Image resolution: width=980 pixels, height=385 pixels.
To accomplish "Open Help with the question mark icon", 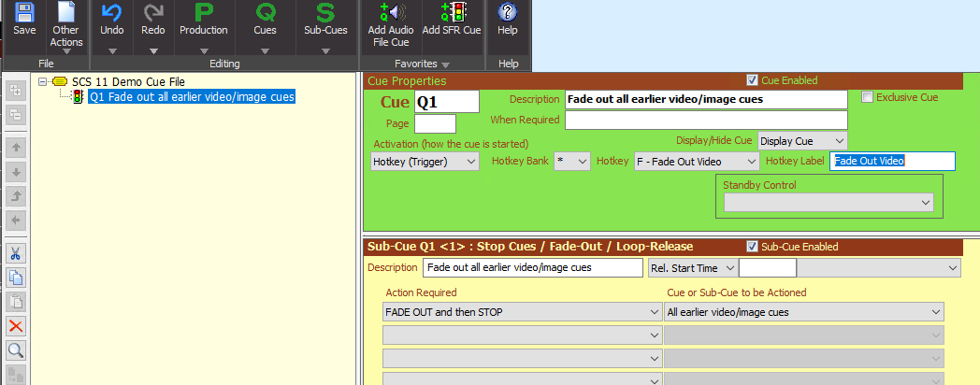I will (x=508, y=13).
